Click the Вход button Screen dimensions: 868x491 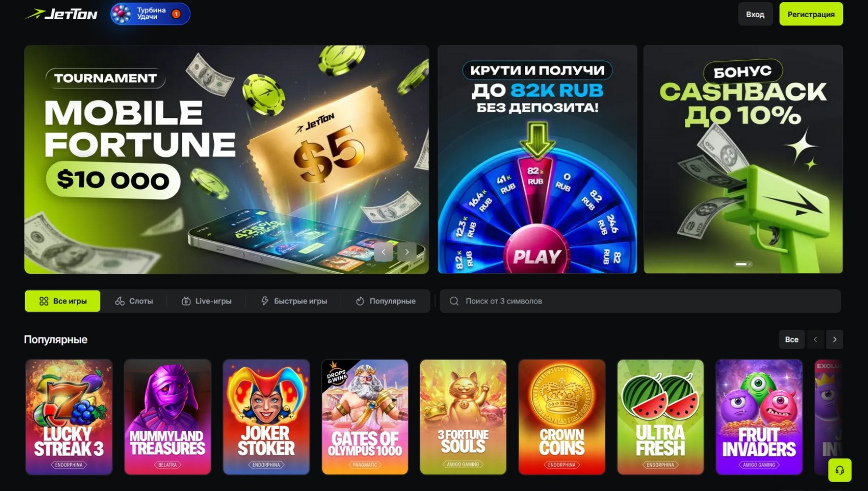click(755, 14)
